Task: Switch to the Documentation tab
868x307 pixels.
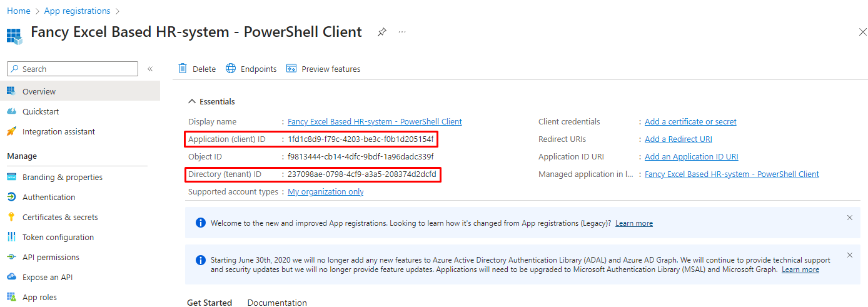Action: click(x=277, y=303)
